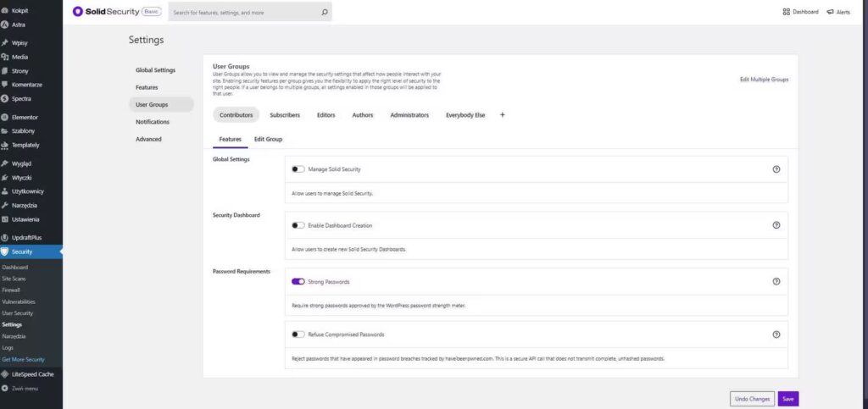Click the search magnifier icon

click(x=325, y=12)
